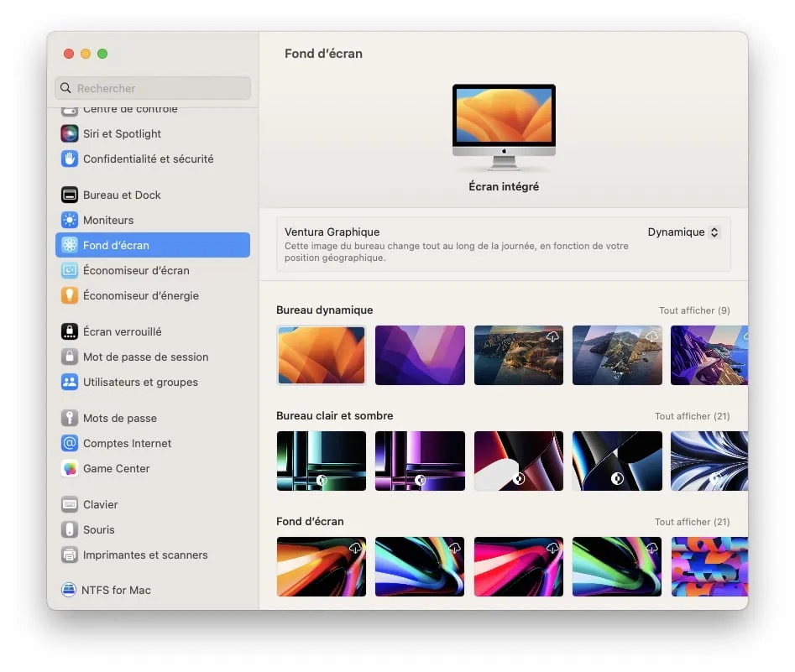Click the Rechercher search field

(153, 88)
